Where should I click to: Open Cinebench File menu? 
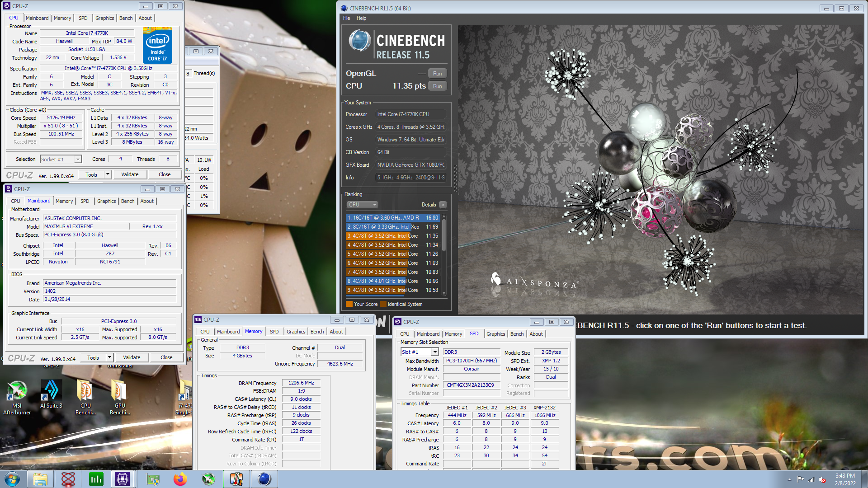click(x=347, y=18)
